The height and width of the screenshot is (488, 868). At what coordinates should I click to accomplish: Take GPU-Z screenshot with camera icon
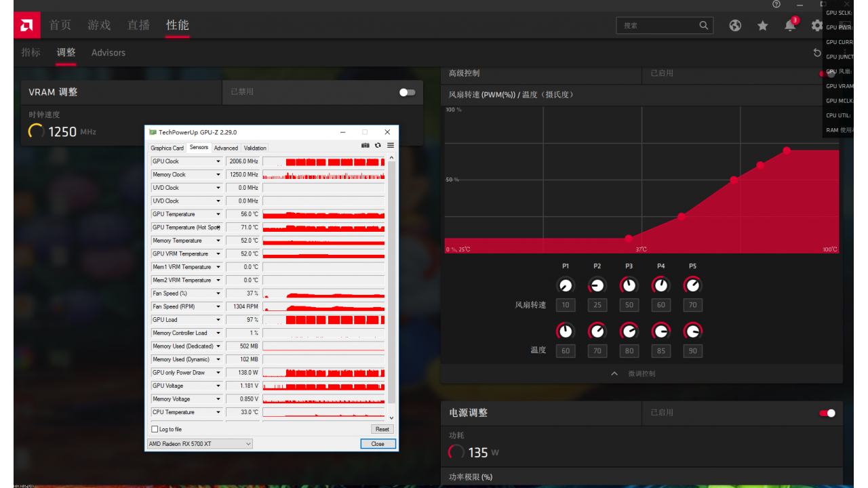[x=366, y=145]
